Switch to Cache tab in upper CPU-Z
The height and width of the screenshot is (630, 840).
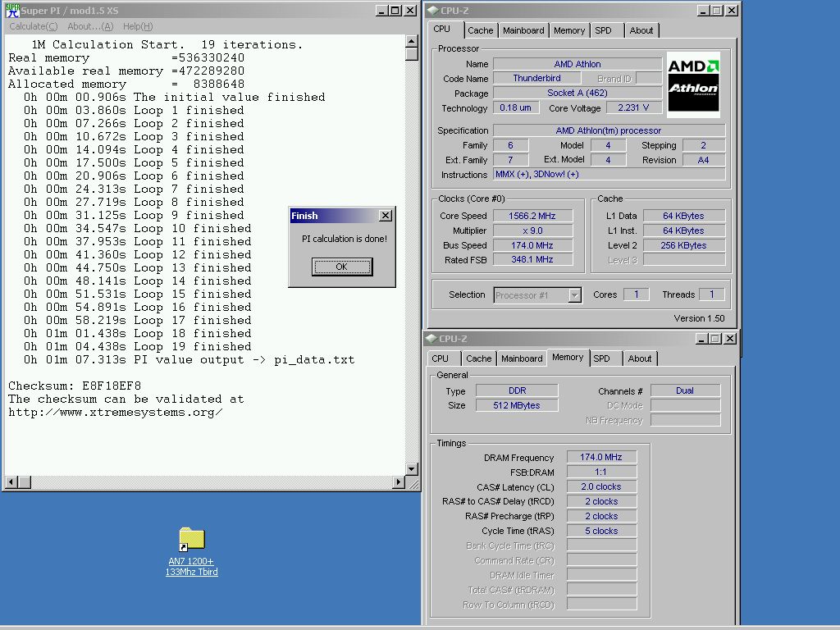click(481, 30)
